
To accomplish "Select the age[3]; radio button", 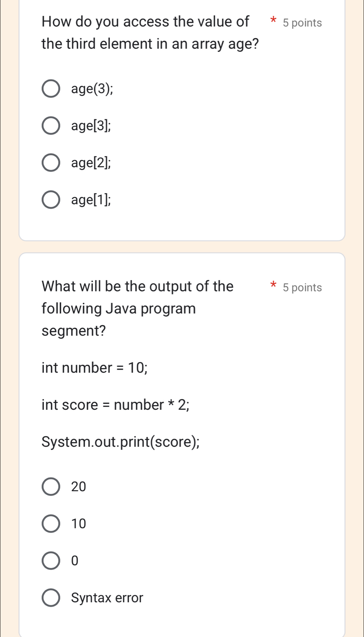I will coord(52,126).
